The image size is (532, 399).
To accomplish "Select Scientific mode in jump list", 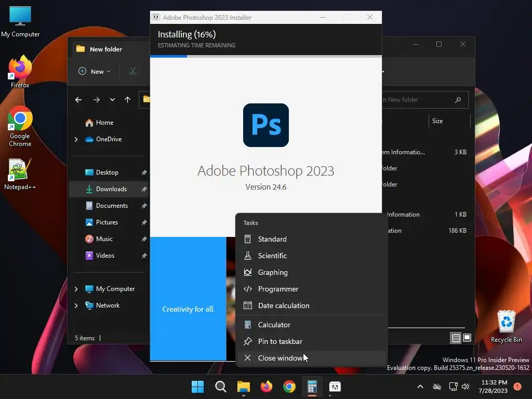I will pyautogui.click(x=311, y=256).
